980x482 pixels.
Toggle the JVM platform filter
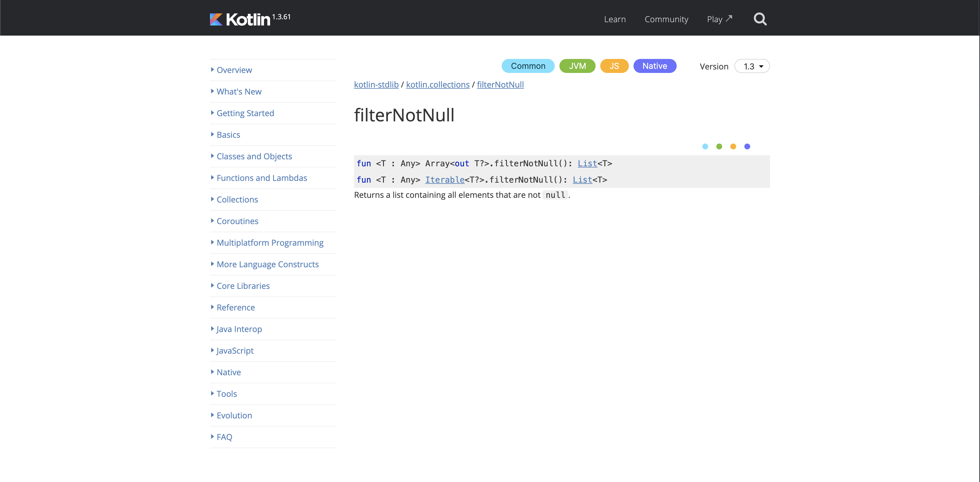coord(577,66)
